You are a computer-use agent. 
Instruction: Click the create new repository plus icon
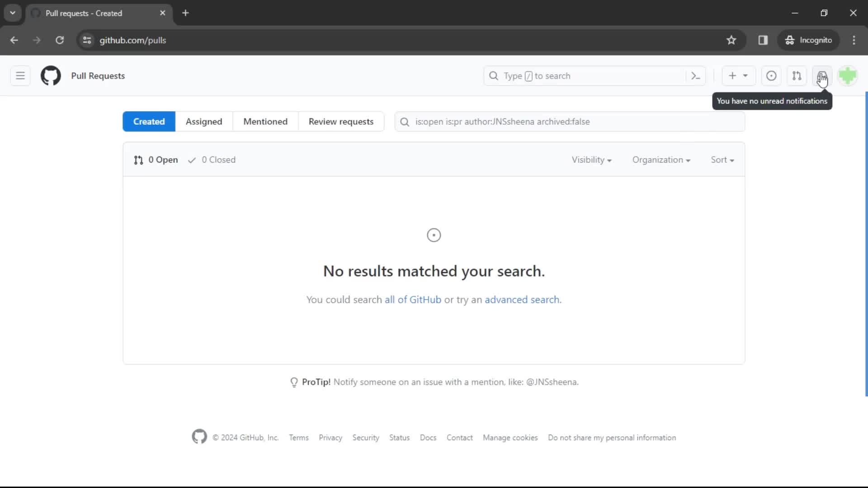tap(733, 75)
